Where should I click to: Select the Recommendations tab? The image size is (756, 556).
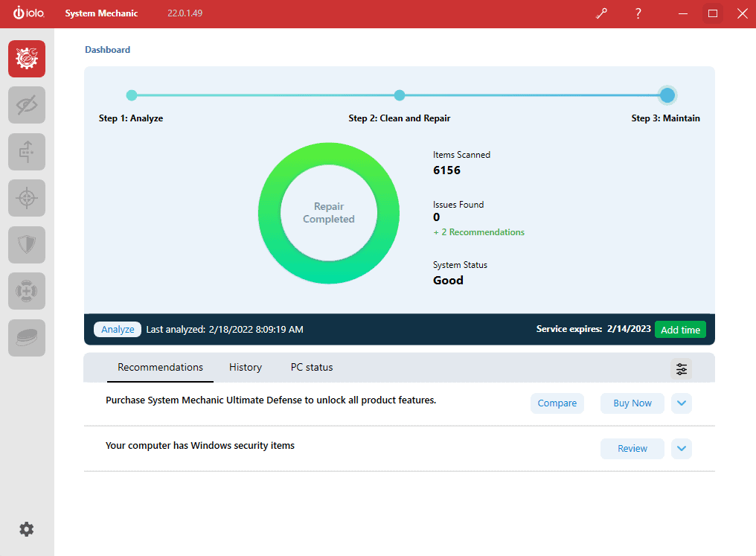coord(160,367)
